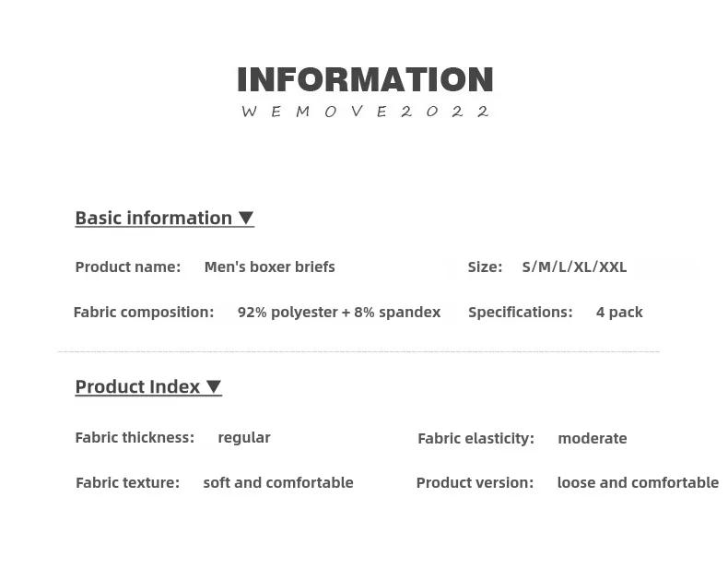
Task: Click the Specifications label
Action: click(x=520, y=312)
